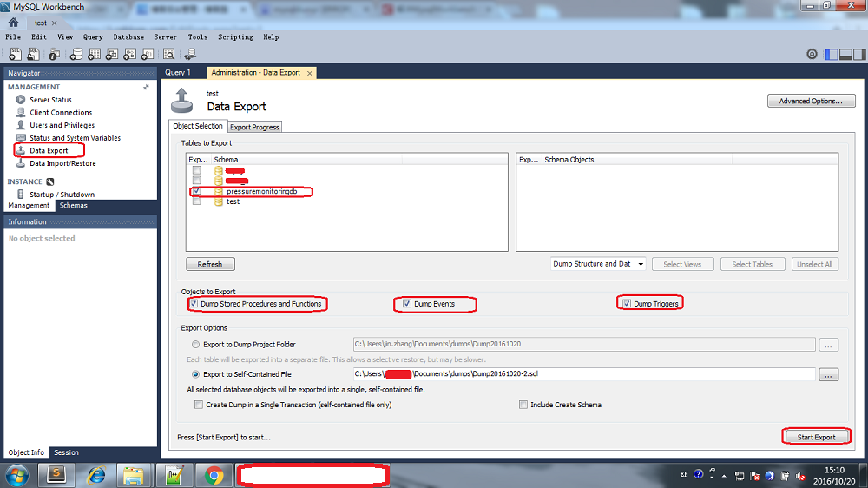Screen dimensions: 868x488
Task: Toggle Dump Stored Procedures and Functions
Action: point(194,304)
